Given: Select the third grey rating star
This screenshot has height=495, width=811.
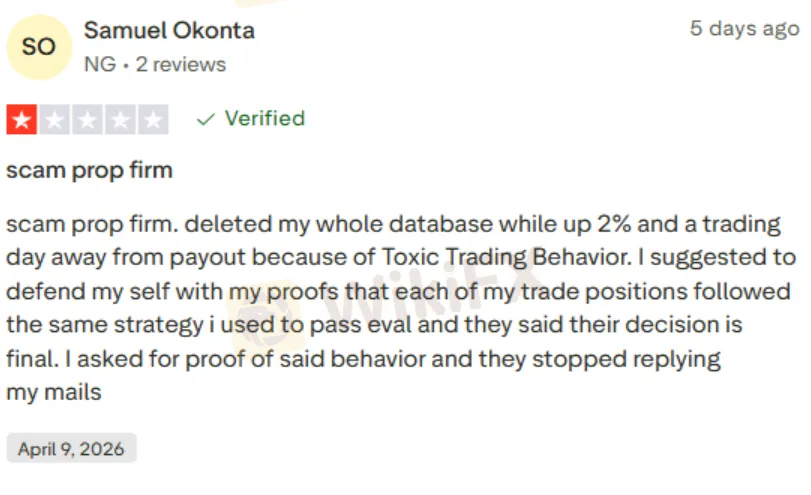Looking at the screenshot, I should coord(87,120).
